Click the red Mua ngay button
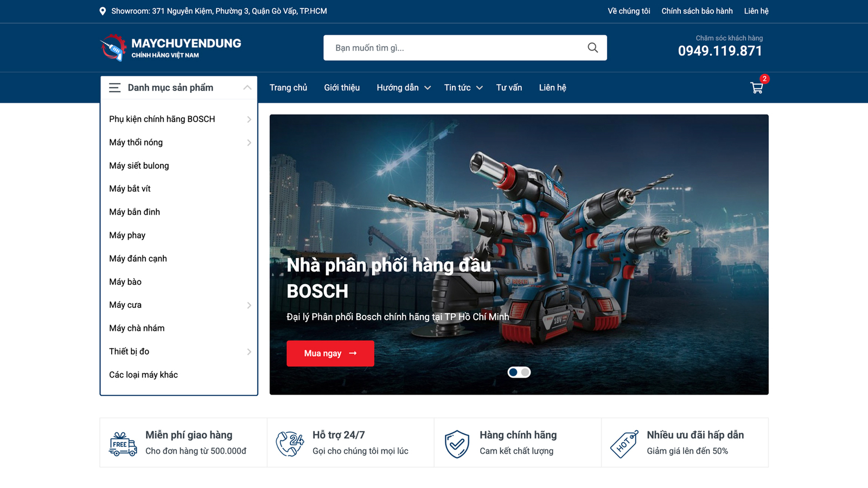Image resolution: width=868 pixels, height=488 pixels. coord(330,354)
